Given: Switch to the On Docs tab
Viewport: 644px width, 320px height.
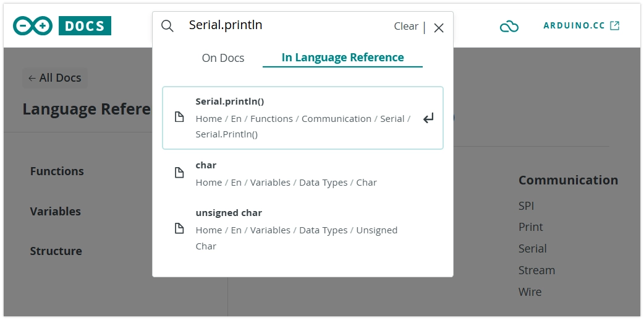Looking at the screenshot, I should coord(223,58).
